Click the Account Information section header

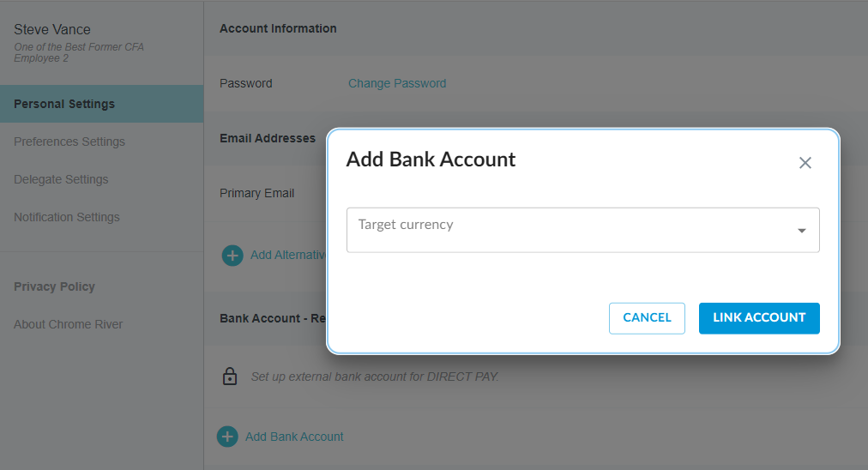point(278,28)
